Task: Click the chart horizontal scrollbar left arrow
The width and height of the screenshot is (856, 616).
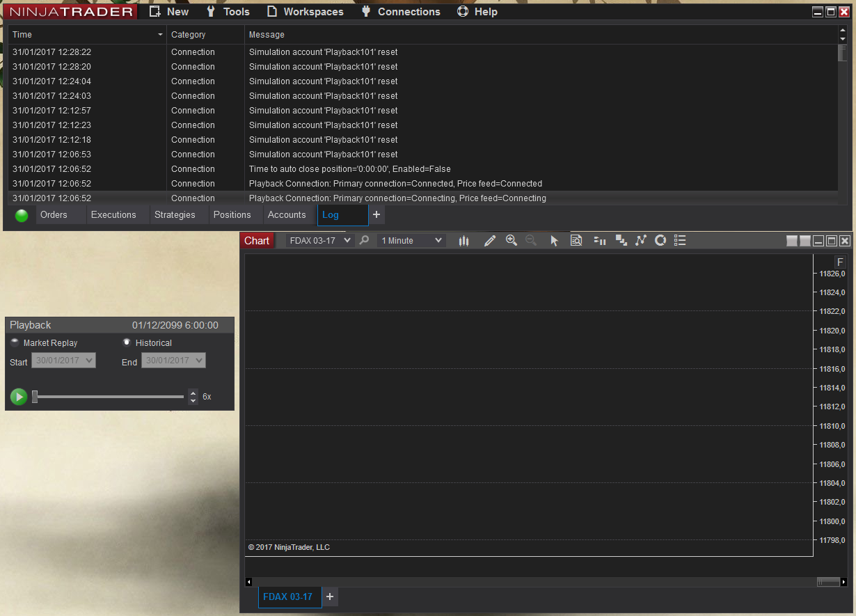Action: (x=249, y=582)
